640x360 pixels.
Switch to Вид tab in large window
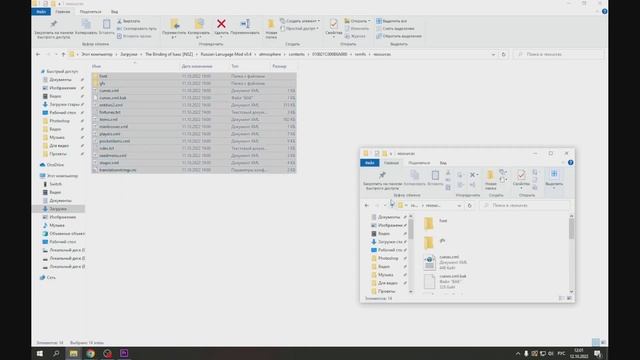115,12
